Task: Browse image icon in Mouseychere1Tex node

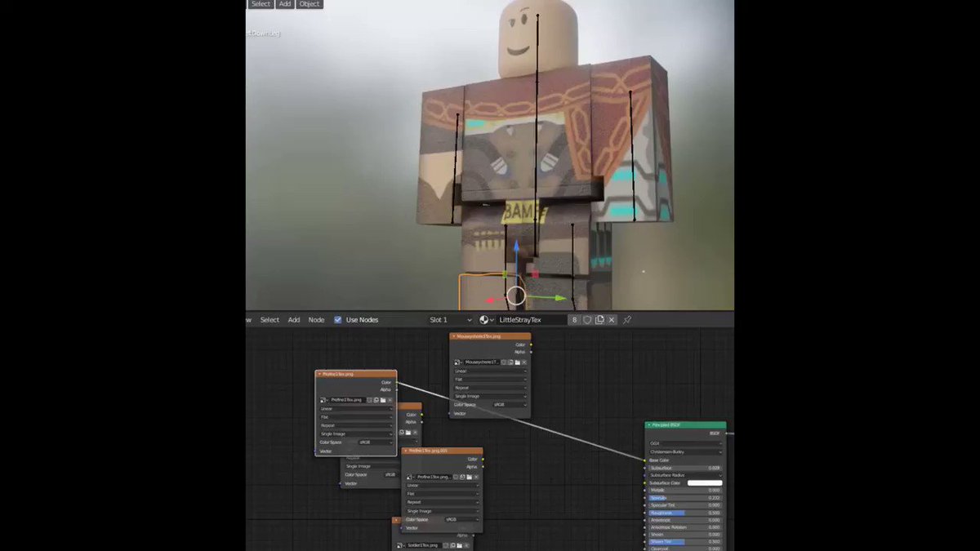Action: [457, 362]
